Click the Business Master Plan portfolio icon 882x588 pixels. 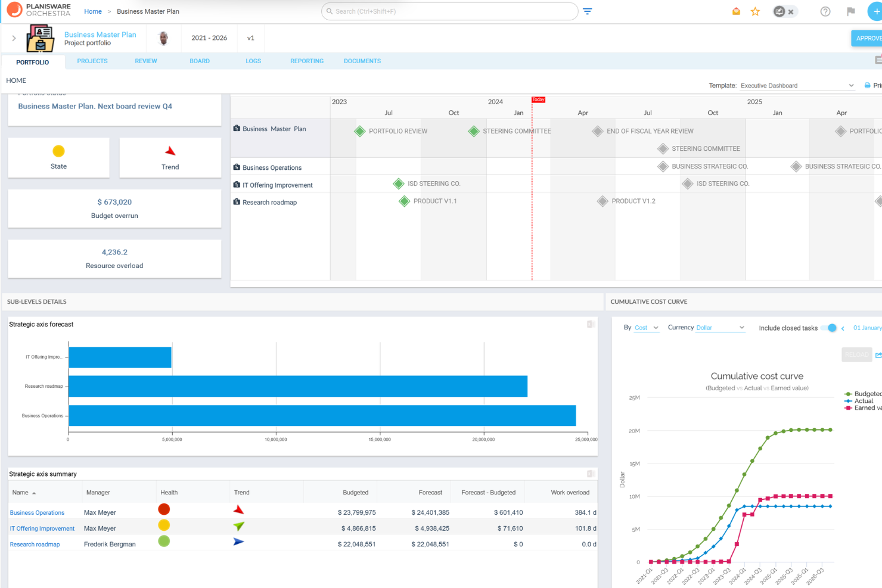(x=41, y=38)
